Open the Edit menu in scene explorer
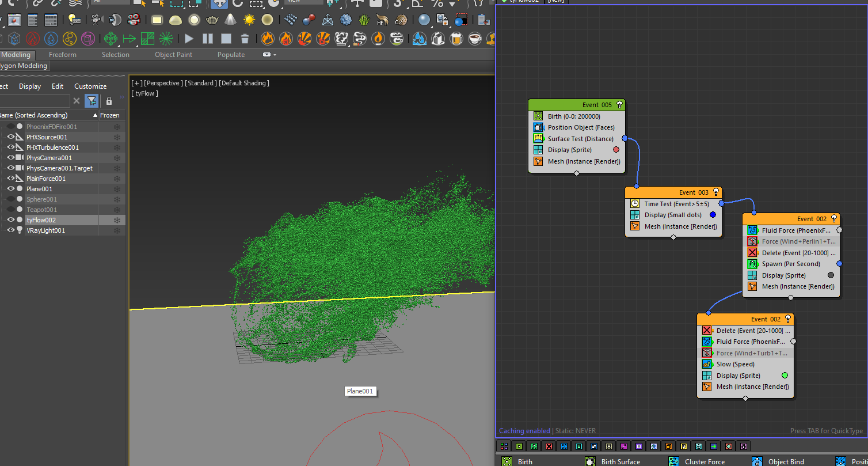The image size is (868, 466). (x=58, y=86)
